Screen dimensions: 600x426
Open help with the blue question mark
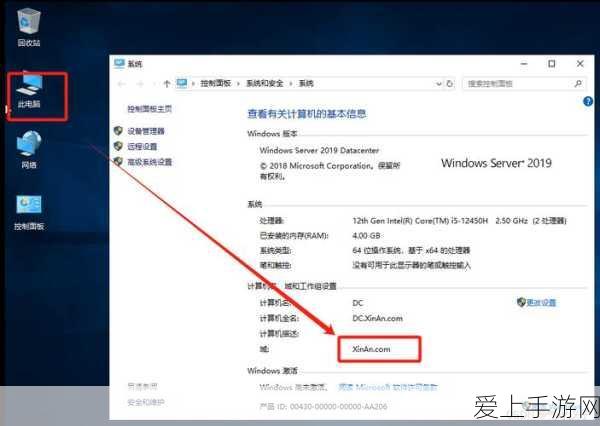point(588,102)
